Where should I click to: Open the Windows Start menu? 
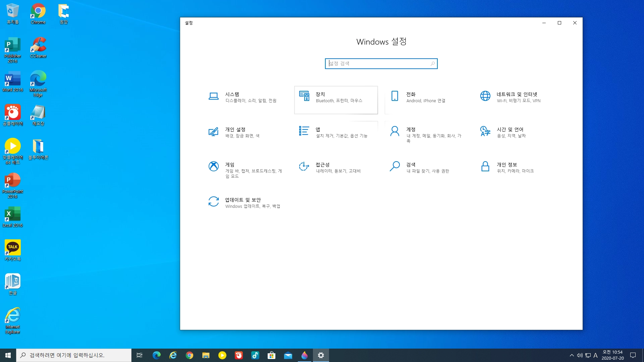pyautogui.click(x=8, y=355)
